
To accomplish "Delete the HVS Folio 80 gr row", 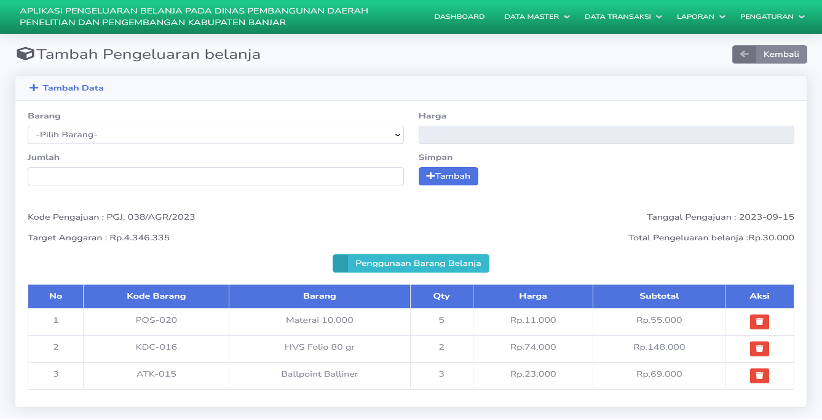I will tap(759, 349).
